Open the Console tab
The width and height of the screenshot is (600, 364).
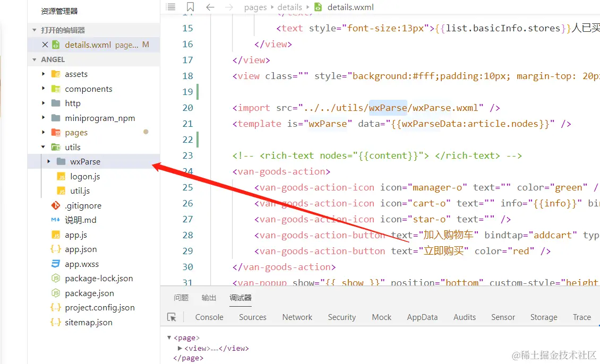click(209, 317)
